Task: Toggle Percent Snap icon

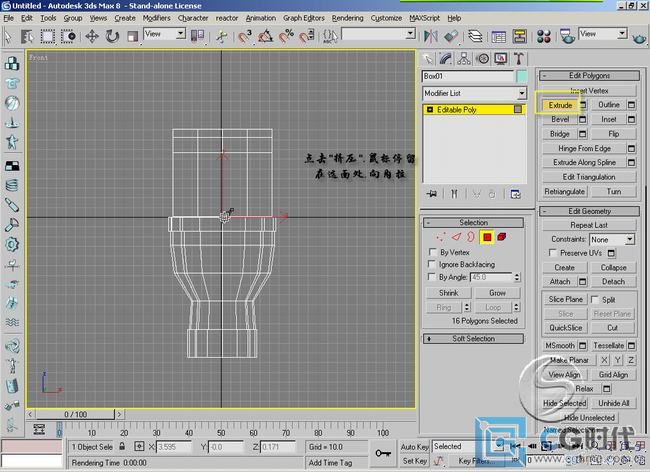Action: tap(286, 36)
